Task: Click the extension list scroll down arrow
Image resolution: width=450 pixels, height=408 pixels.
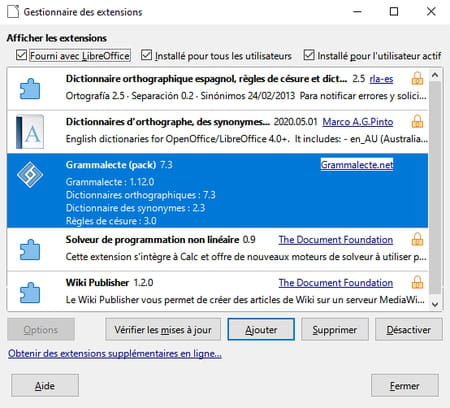Action: [435, 304]
